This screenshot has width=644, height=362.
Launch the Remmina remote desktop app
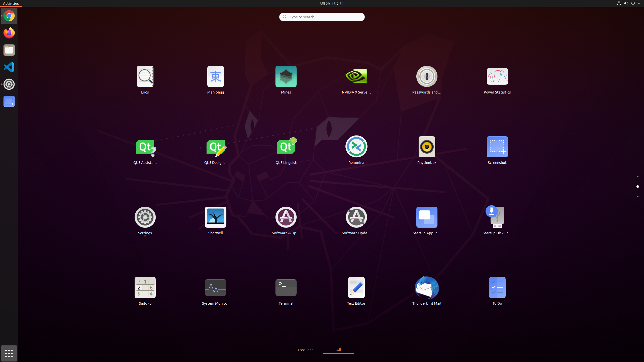coord(356,147)
